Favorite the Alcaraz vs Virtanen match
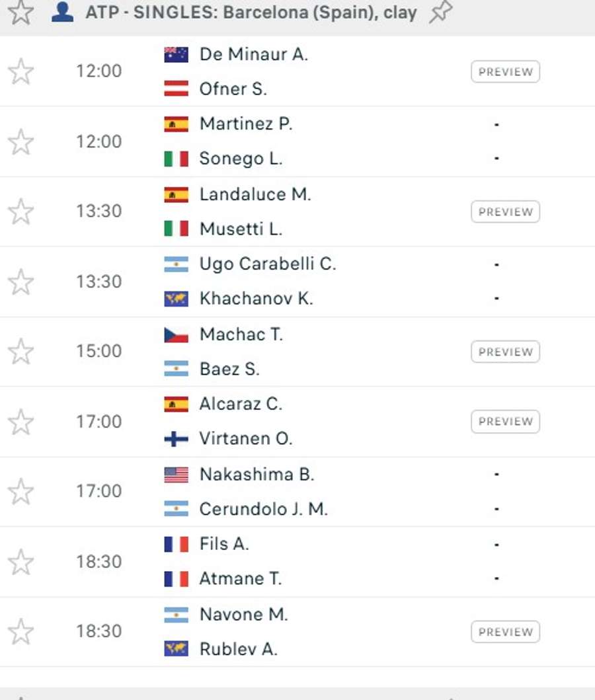595x700 pixels. click(21, 422)
